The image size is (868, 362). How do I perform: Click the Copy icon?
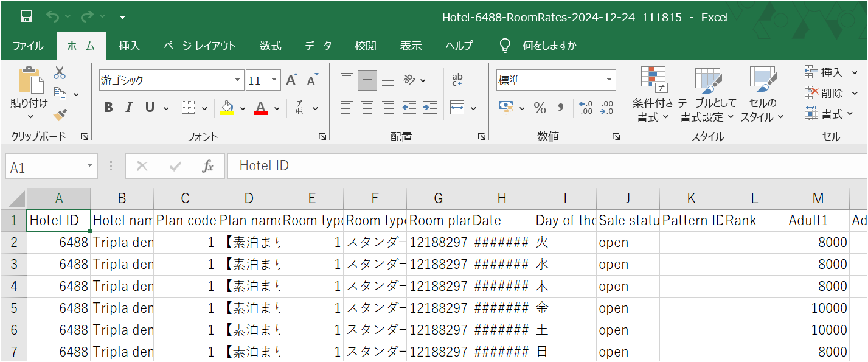coord(60,94)
